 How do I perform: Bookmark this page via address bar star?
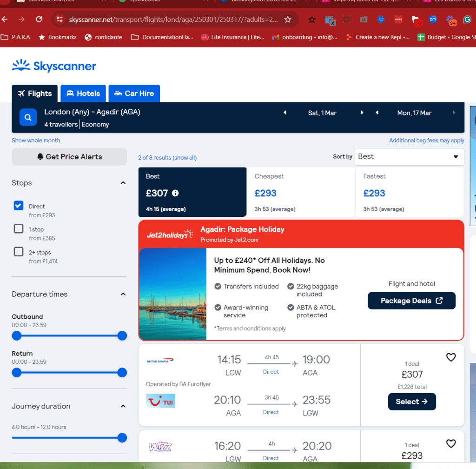click(287, 20)
